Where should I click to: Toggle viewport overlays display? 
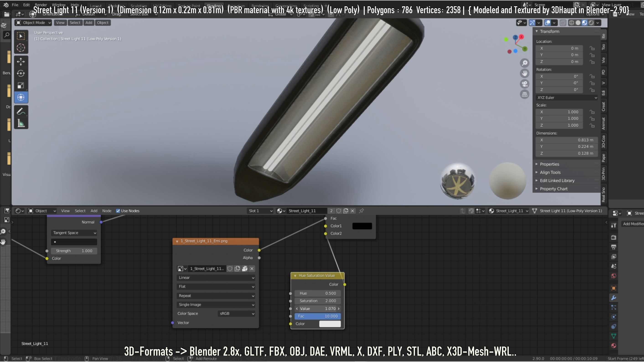pyautogui.click(x=548, y=23)
